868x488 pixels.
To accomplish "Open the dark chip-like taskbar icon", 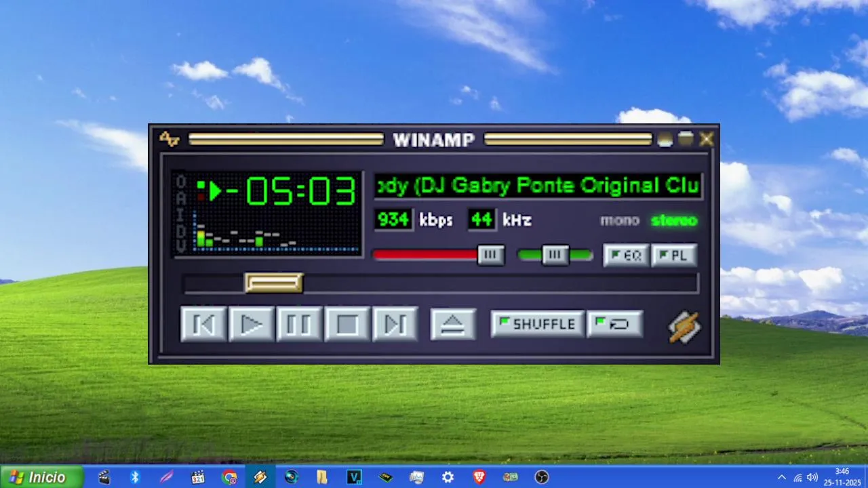I will (385, 477).
